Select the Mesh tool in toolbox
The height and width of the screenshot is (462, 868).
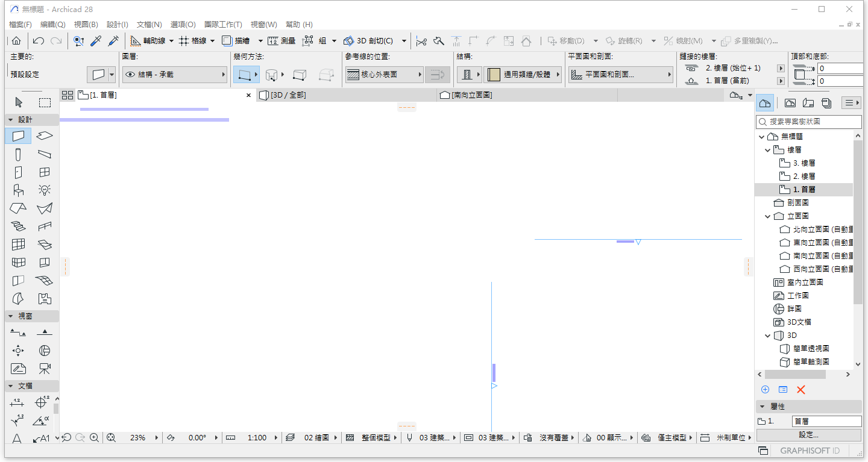(x=45, y=281)
